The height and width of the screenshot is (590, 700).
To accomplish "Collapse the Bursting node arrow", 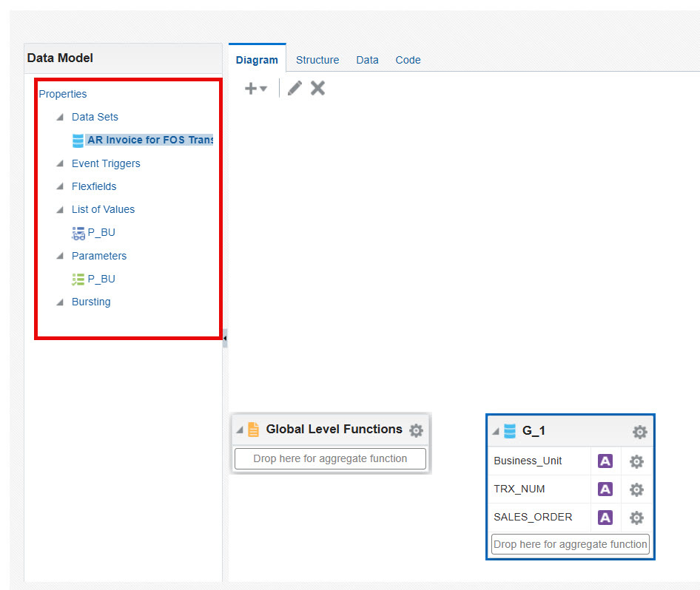I will click(60, 302).
